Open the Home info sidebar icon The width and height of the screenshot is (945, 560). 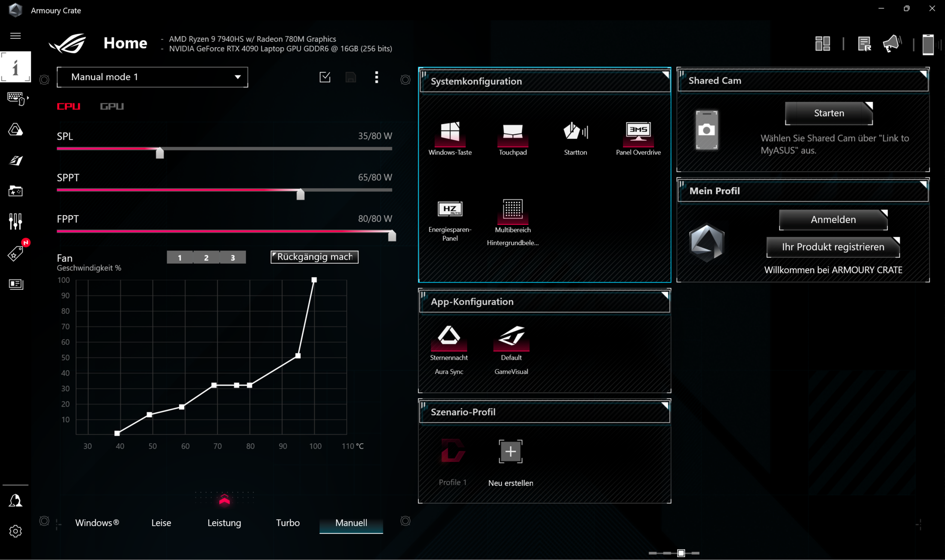pos(15,67)
